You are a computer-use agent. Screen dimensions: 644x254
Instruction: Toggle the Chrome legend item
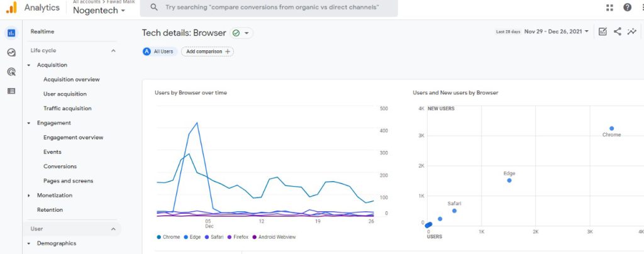point(169,237)
